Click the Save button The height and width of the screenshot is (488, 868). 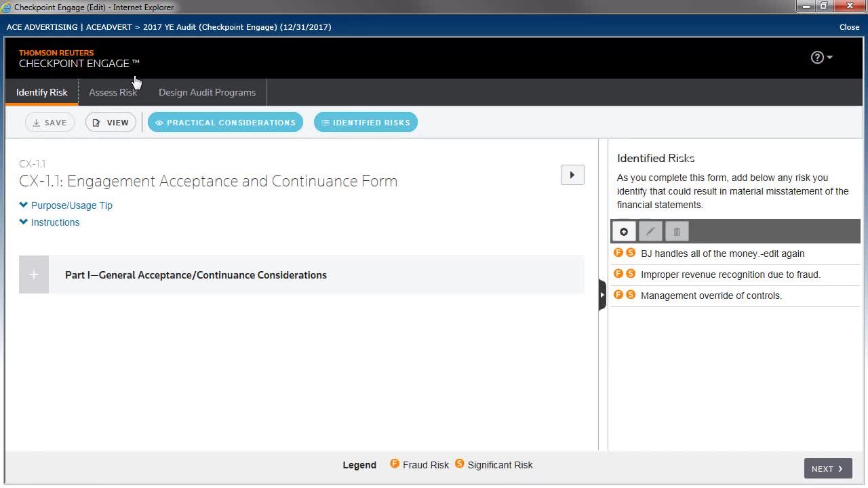(50, 123)
